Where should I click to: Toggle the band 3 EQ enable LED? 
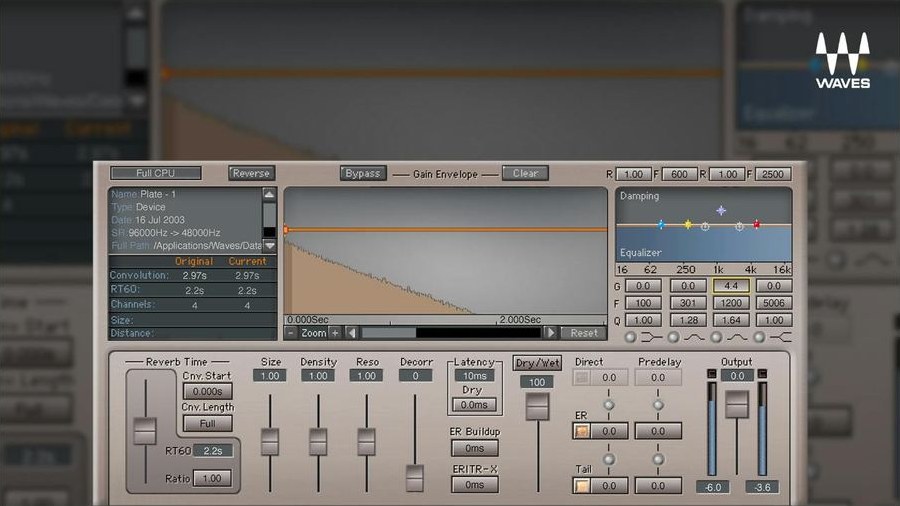[716, 337]
